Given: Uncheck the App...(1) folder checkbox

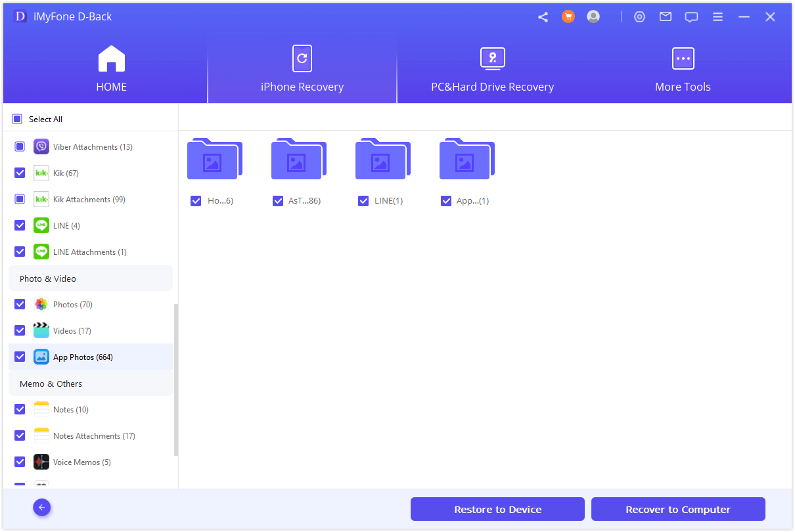Looking at the screenshot, I should click(446, 201).
